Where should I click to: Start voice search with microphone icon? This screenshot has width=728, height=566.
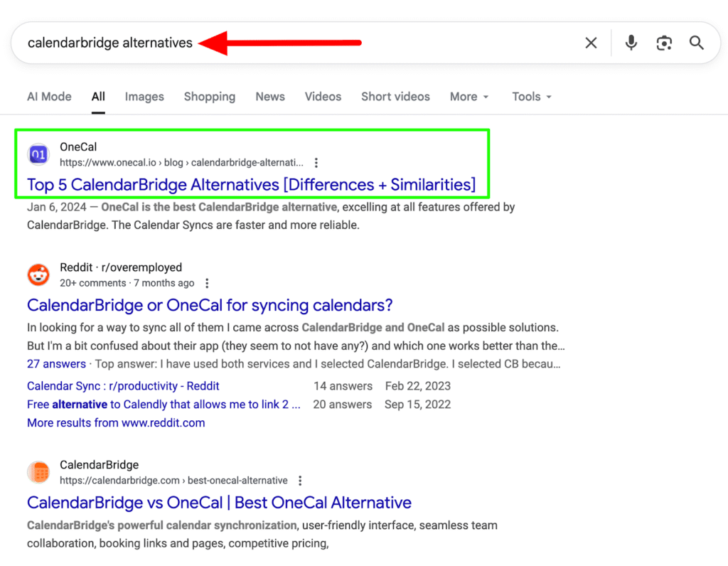(x=631, y=43)
